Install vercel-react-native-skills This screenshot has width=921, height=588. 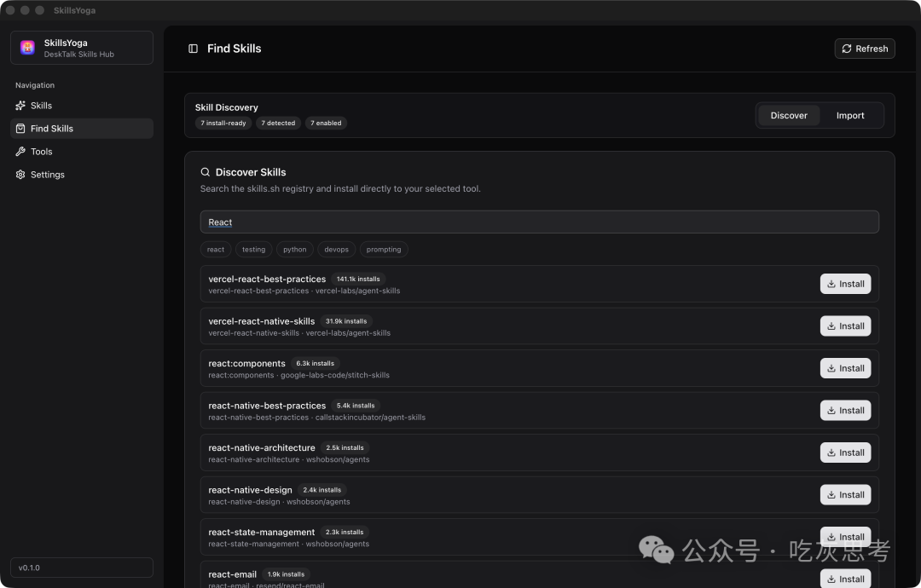[845, 326]
